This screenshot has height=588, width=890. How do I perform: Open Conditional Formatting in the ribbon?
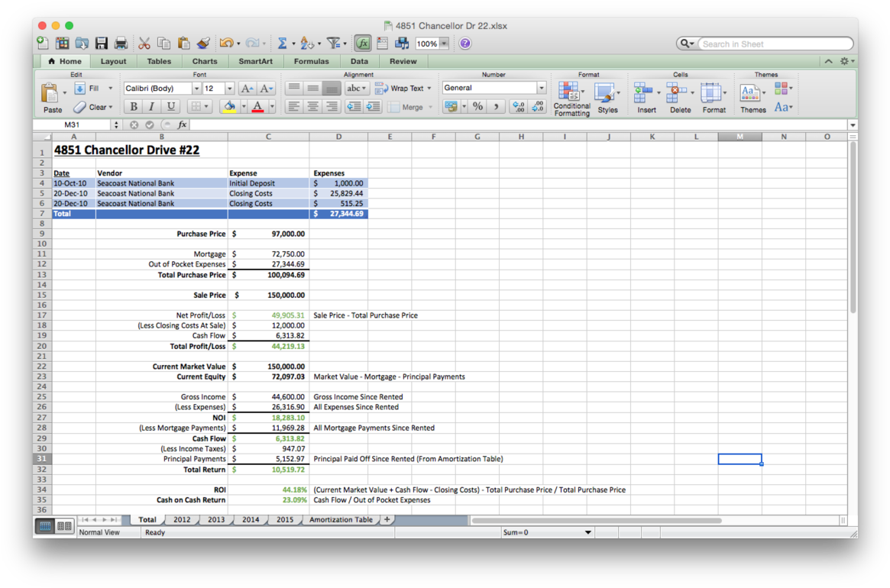(571, 99)
